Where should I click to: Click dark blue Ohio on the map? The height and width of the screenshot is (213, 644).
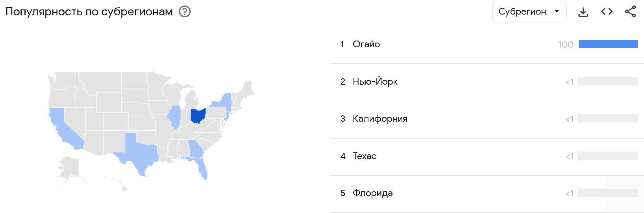tap(198, 115)
